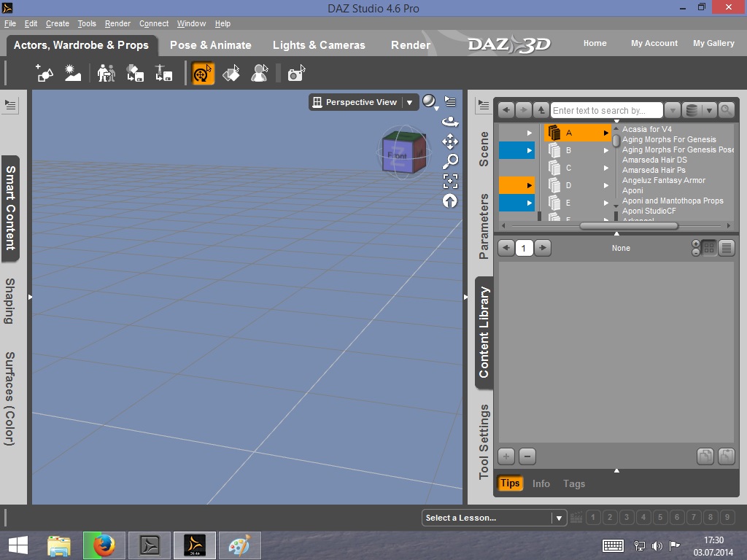Click the transfer-between-figures toolbar icon

(107, 74)
